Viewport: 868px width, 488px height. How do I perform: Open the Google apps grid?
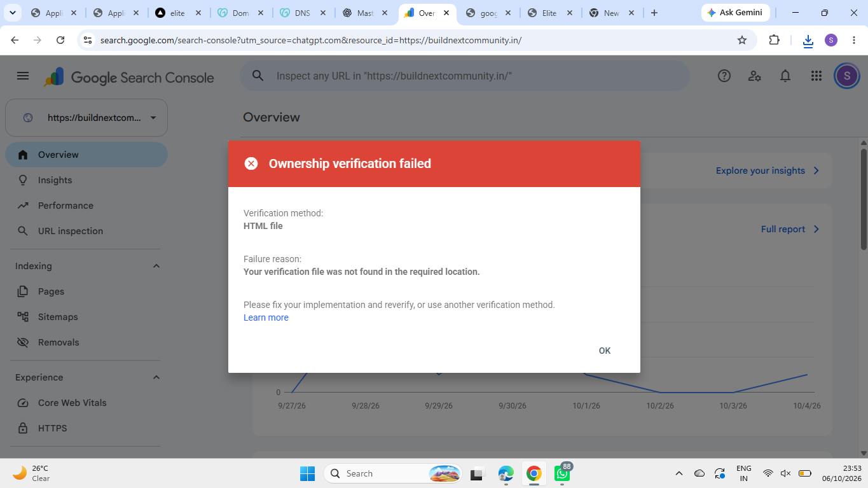[816, 76]
